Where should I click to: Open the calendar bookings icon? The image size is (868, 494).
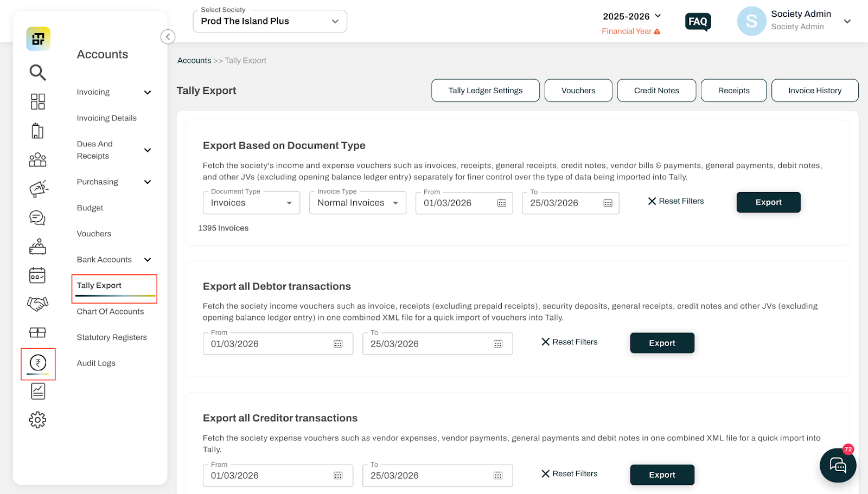37,275
